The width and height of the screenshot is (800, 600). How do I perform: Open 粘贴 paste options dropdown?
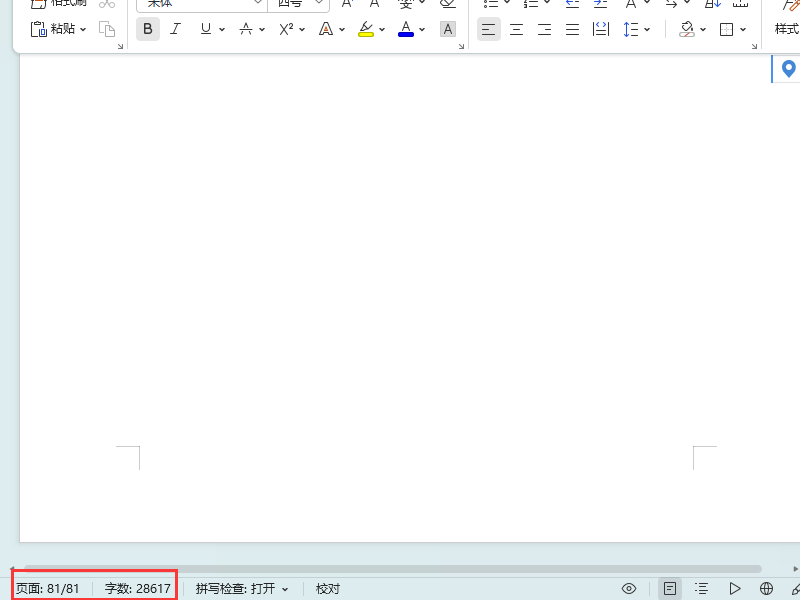pyautogui.click(x=83, y=30)
